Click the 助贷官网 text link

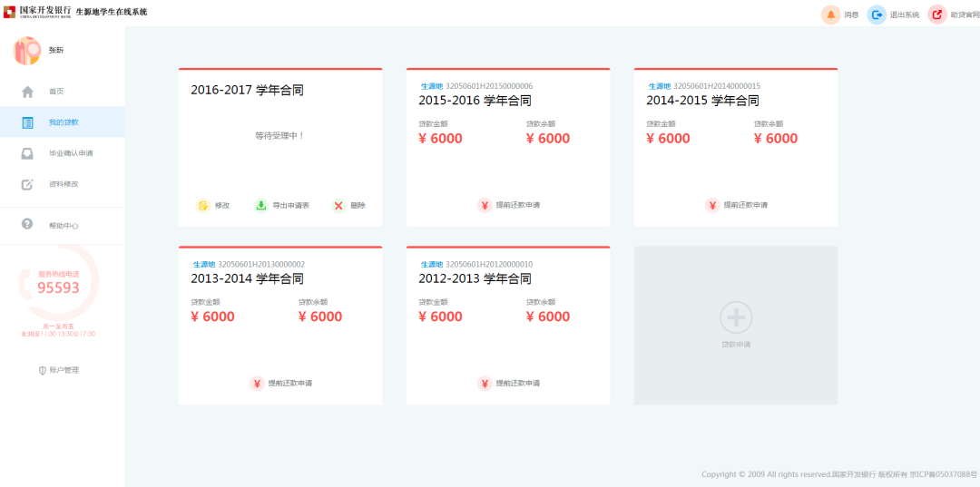click(965, 15)
